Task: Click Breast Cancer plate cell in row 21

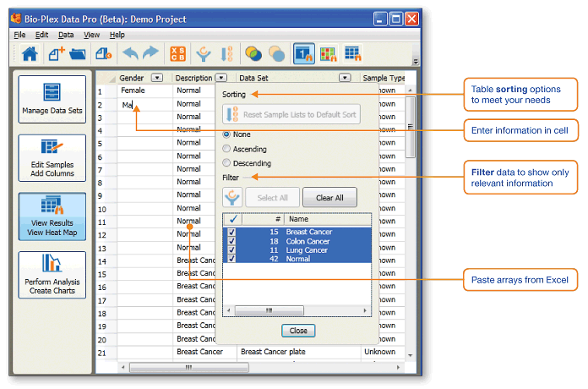Action: coord(298,352)
